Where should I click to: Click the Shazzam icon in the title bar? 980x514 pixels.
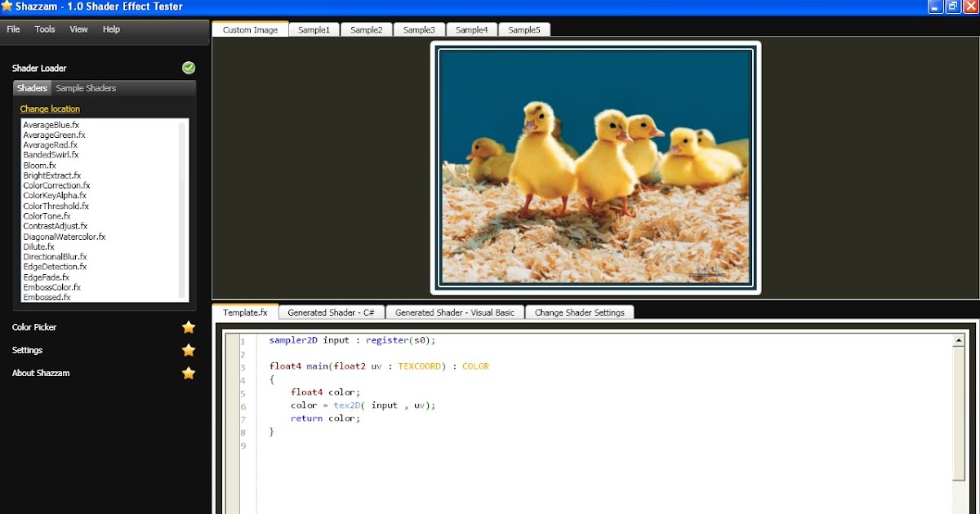point(8,7)
